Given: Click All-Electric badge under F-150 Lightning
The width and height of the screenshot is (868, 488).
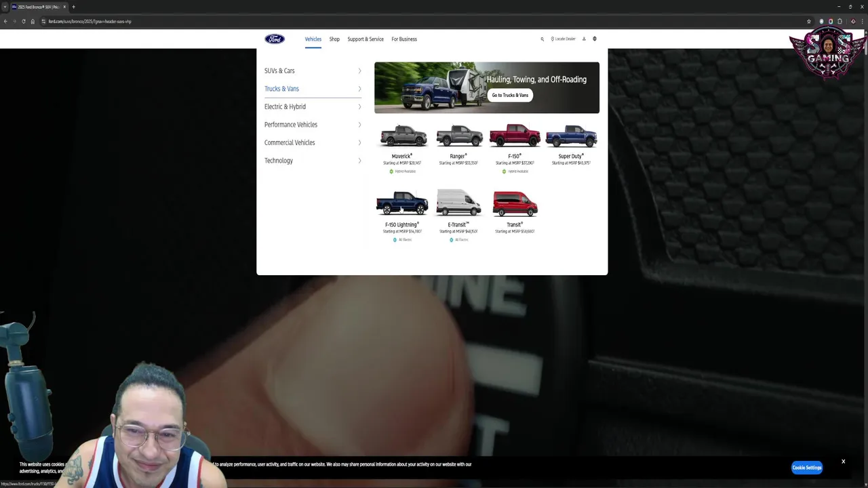Looking at the screenshot, I should pos(402,240).
